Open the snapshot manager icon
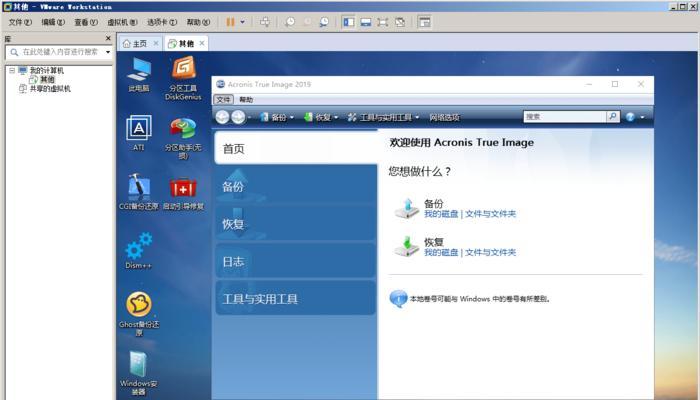 tap(324, 22)
